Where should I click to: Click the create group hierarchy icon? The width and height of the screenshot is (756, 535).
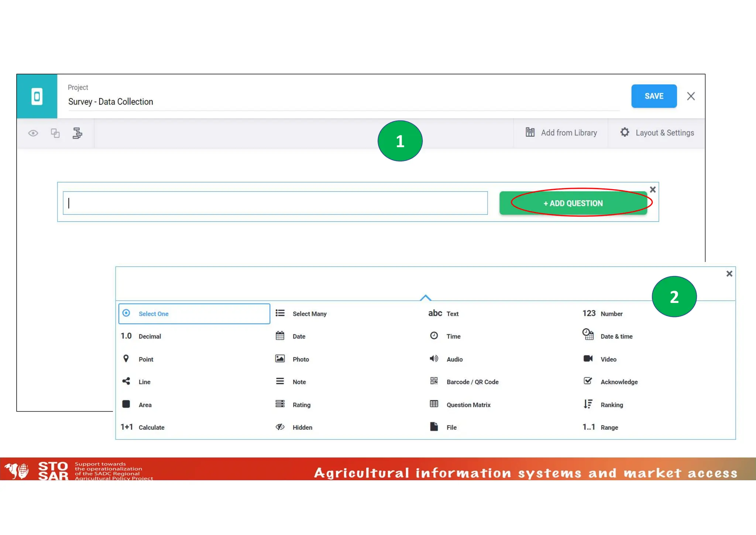point(77,133)
